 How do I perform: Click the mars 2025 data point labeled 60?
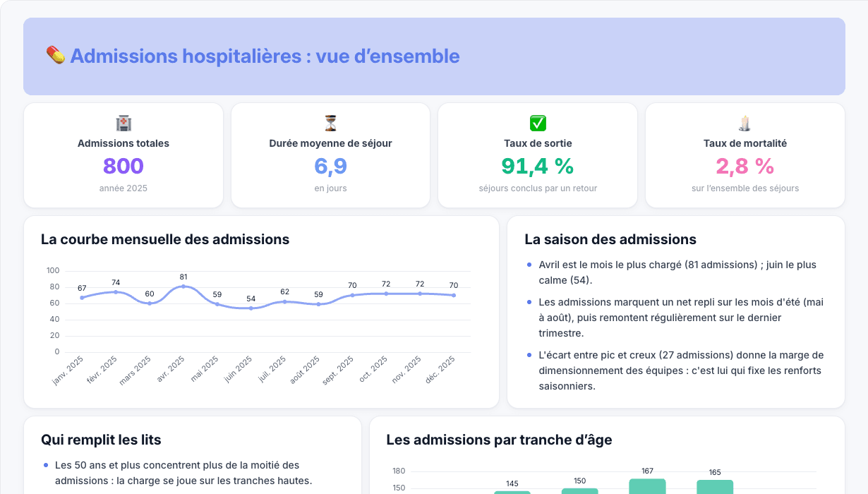(150, 303)
